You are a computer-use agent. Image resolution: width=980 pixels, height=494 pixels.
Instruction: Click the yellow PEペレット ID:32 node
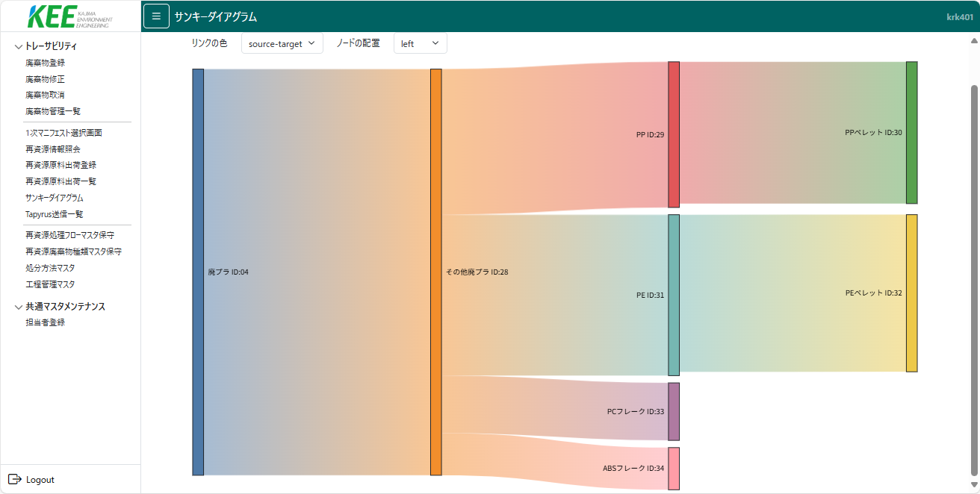point(911,293)
